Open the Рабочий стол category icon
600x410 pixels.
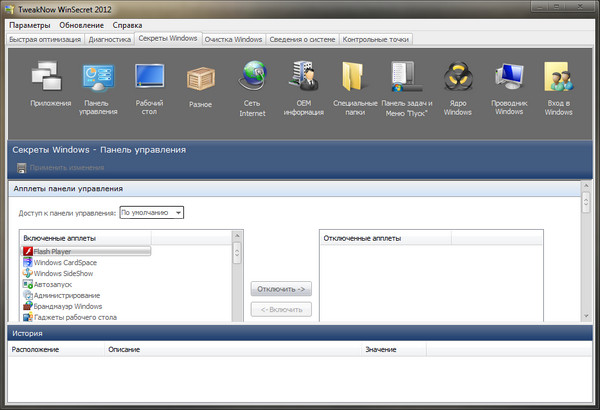[149, 79]
